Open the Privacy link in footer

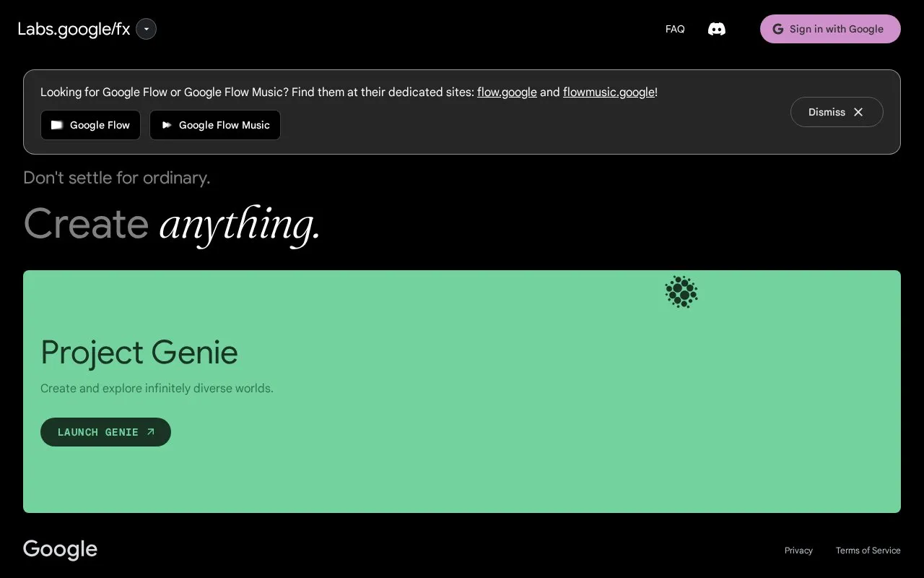798,551
